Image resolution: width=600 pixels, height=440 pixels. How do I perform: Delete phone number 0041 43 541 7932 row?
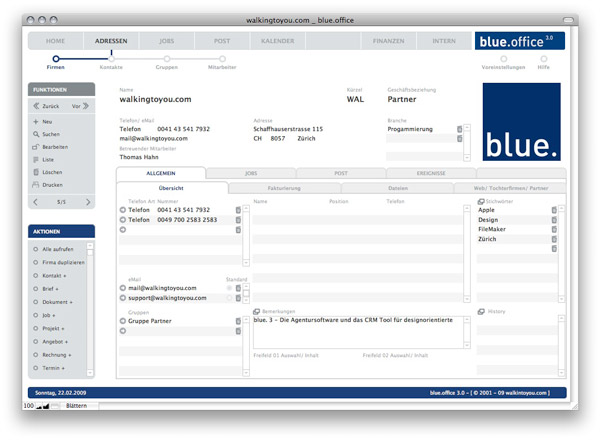pyautogui.click(x=238, y=210)
